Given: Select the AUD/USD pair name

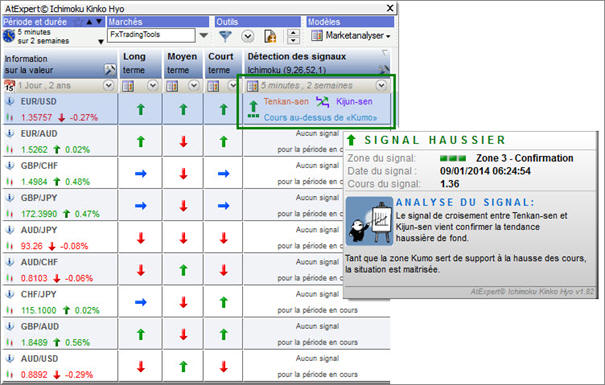Looking at the screenshot, I should pos(39,358).
